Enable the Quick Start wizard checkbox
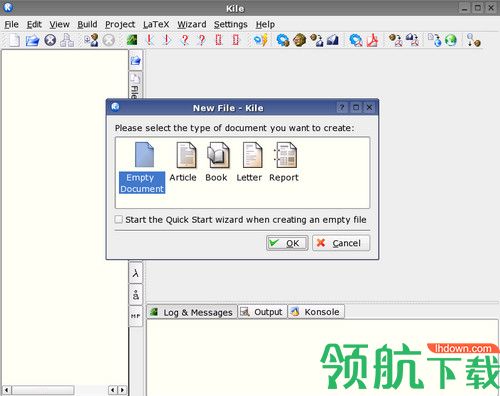Viewport: 500px width, 396px height. pos(119,219)
